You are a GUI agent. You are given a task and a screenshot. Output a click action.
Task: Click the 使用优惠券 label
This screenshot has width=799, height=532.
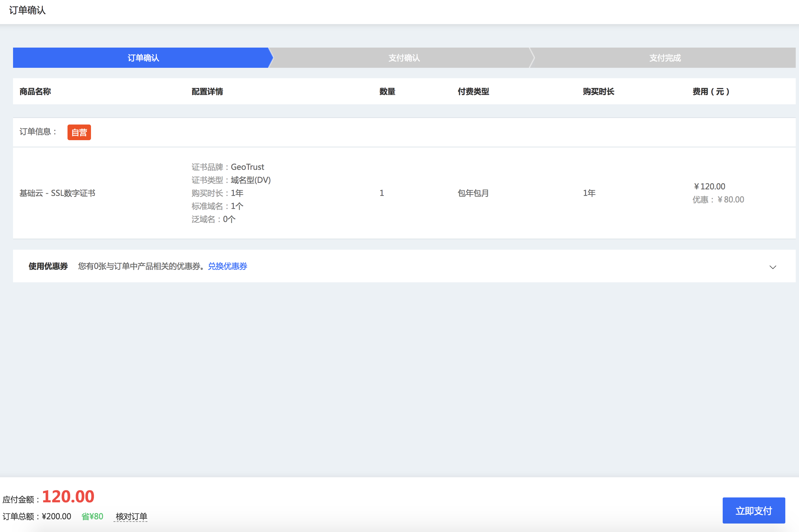click(x=48, y=266)
